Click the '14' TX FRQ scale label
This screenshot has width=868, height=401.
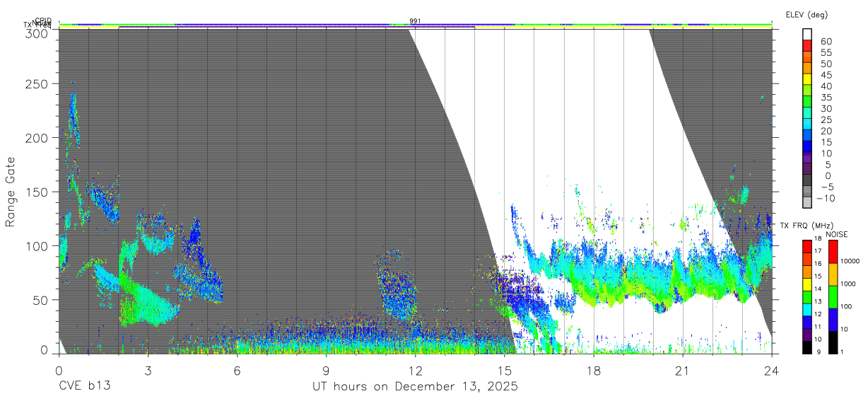818,289
